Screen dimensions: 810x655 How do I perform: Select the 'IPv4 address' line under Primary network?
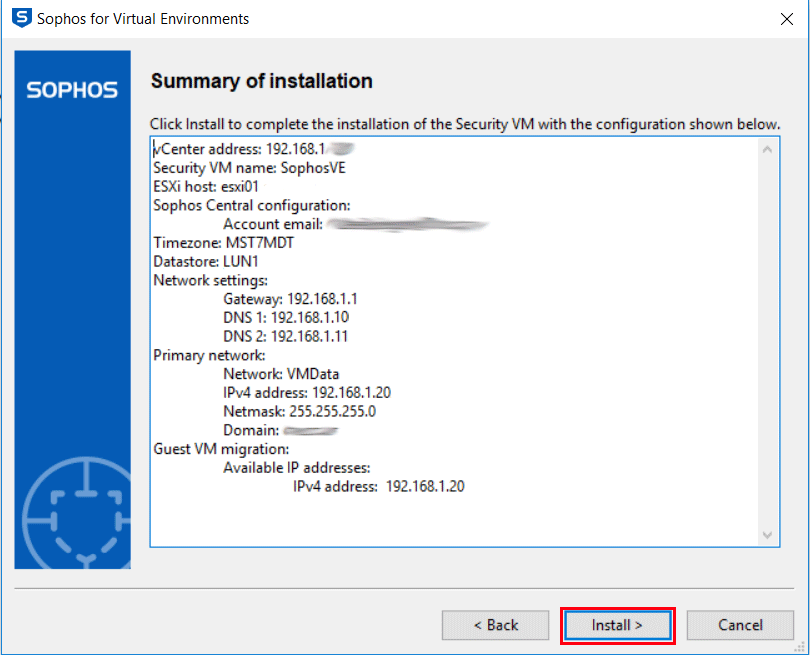pyautogui.click(x=307, y=393)
